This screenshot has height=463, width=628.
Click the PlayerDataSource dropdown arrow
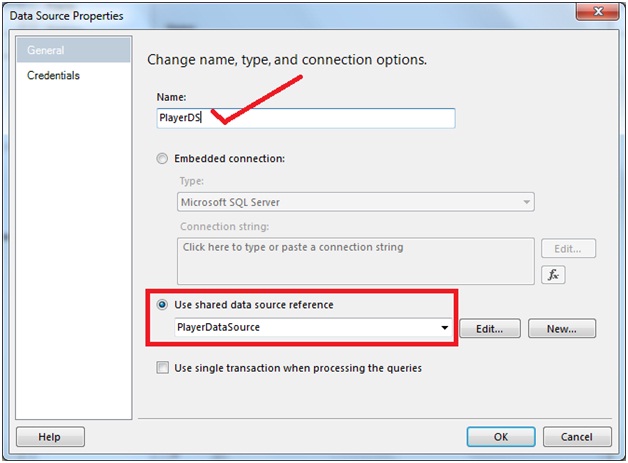coord(444,328)
